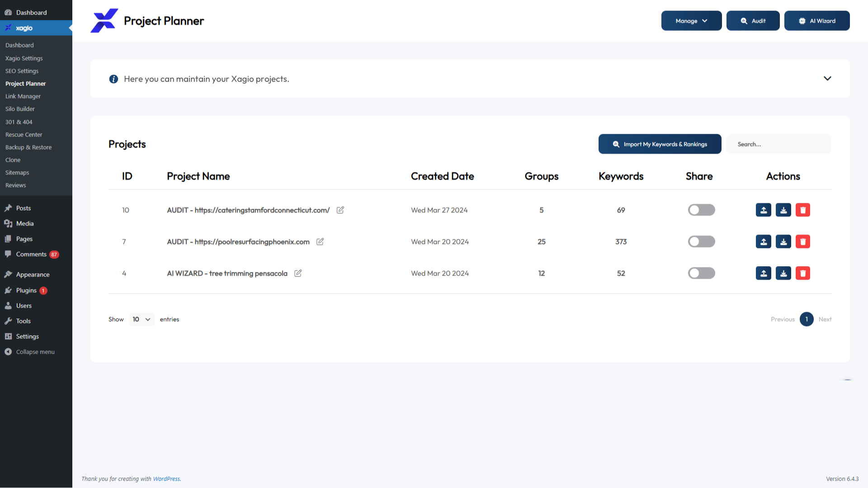Collapse the Xagio projects info banner
Image resolution: width=868 pixels, height=488 pixels.
[827, 78]
